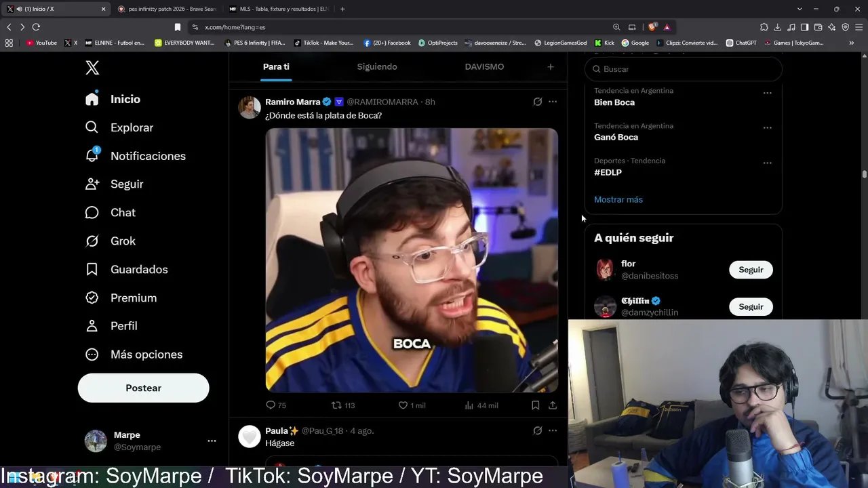Ask Grok about Paula's post
The height and width of the screenshot is (488, 868).
click(x=538, y=430)
